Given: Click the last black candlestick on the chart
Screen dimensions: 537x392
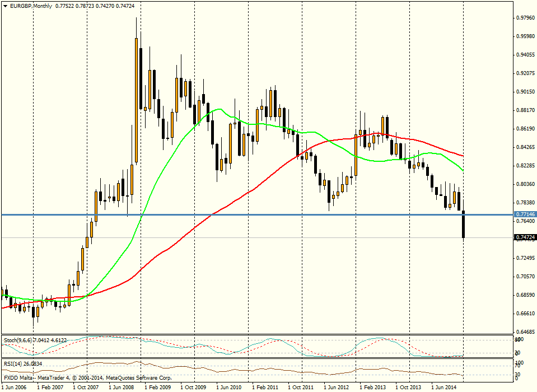Looking at the screenshot, I should pyautogui.click(x=464, y=224).
